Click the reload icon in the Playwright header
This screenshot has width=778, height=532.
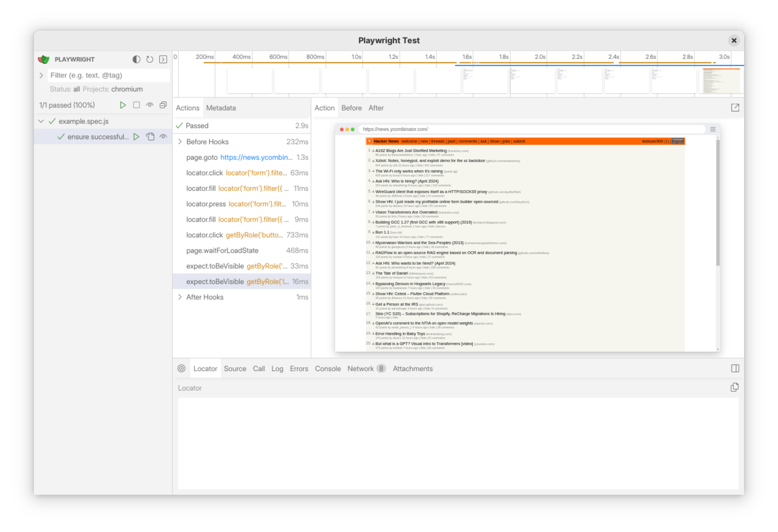(150, 59)
